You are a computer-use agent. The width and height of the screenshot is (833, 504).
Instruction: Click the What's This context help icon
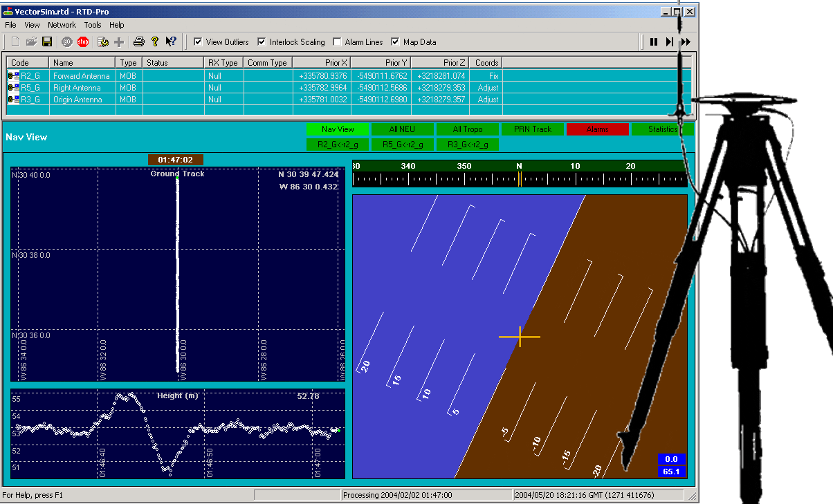pos(171,42)
